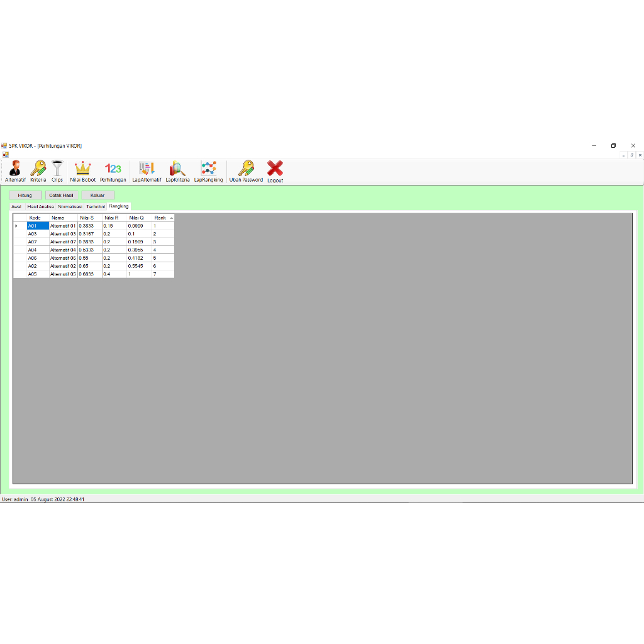This screenshot has height=644, width=644.
Task: Click the Keluar button
Action: (97, 195)
